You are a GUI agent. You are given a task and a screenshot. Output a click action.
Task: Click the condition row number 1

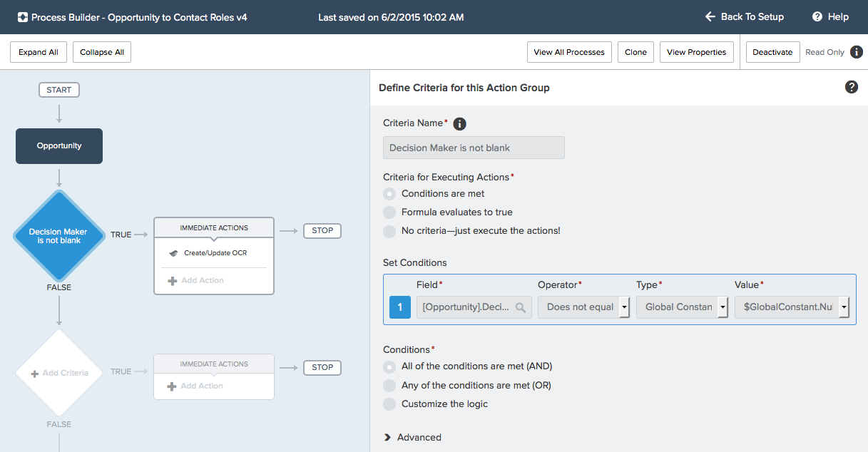click(400, 307)
